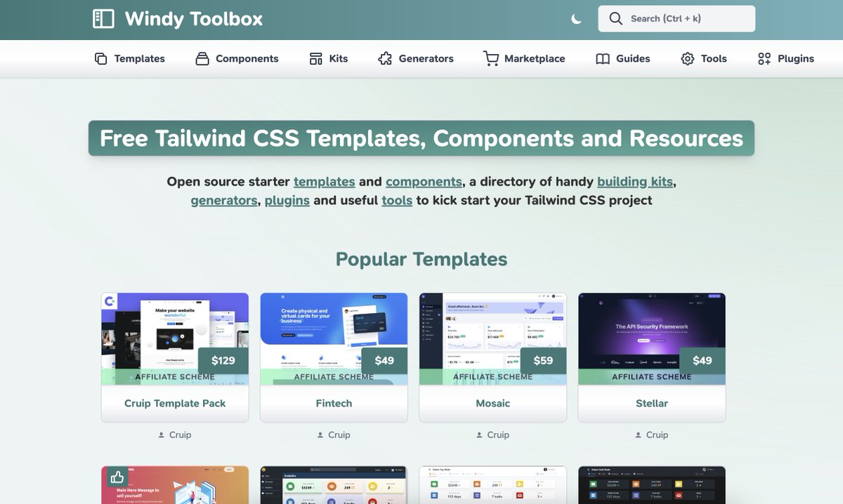Click the $59 price badge on Mosaic
The image size is (843, 504).
coord(543,361)
